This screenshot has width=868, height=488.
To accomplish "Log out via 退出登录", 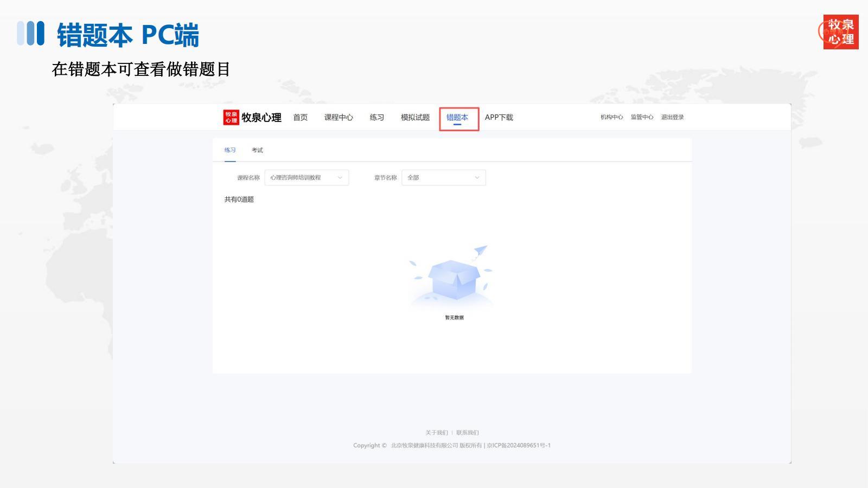I will coord(672,118).
